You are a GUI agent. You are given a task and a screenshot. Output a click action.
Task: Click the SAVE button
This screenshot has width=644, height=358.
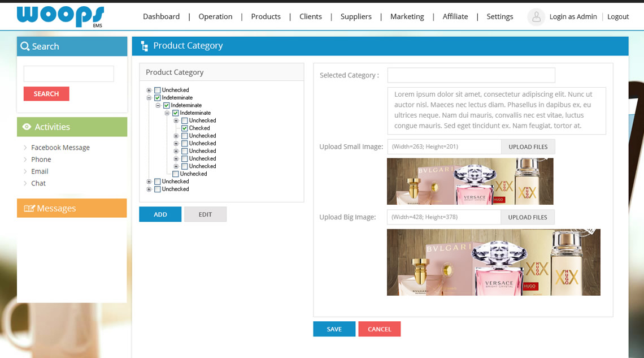tap(334, 329)
